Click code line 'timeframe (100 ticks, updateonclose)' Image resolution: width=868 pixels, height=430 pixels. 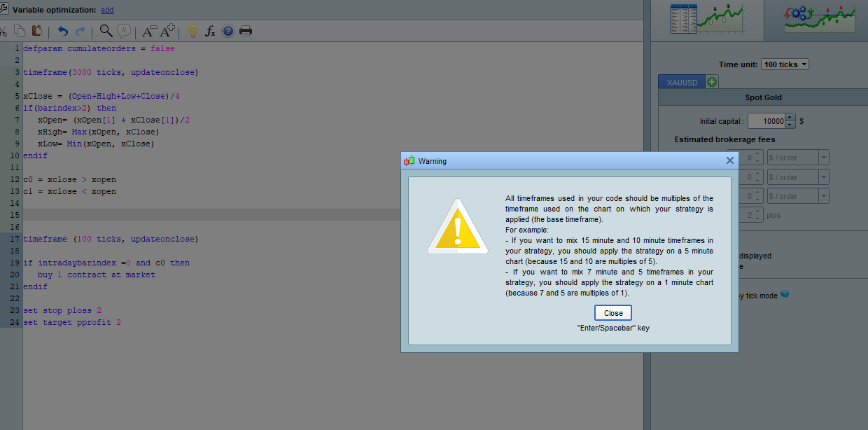tap(111, 239)
